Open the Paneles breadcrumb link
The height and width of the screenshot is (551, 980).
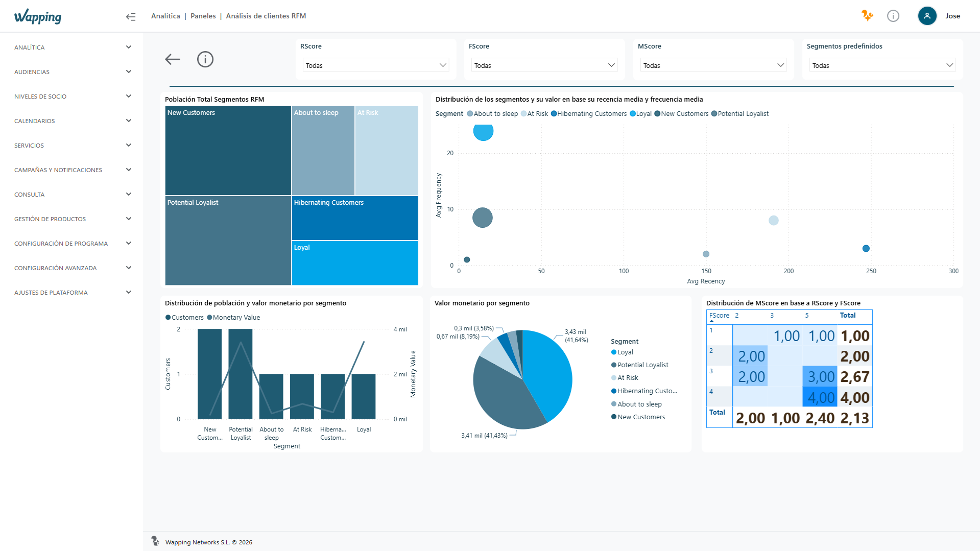[x=203, y=16]
